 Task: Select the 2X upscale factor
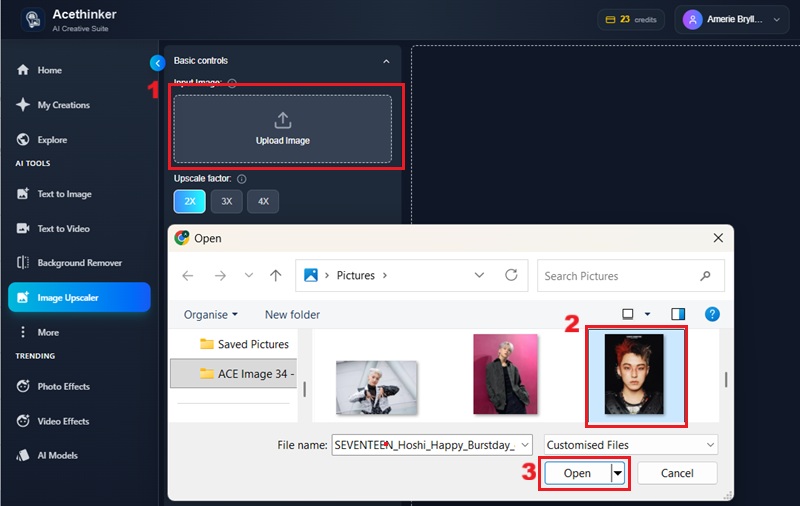189,201
